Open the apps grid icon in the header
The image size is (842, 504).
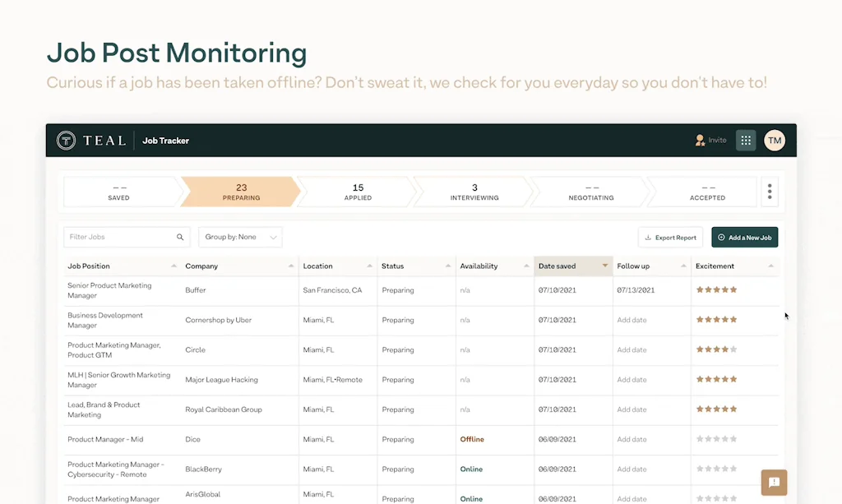coord(746,140)
